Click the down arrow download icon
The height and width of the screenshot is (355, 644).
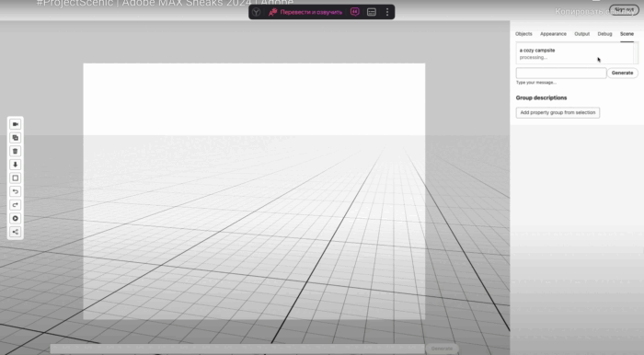pos(16,165)
